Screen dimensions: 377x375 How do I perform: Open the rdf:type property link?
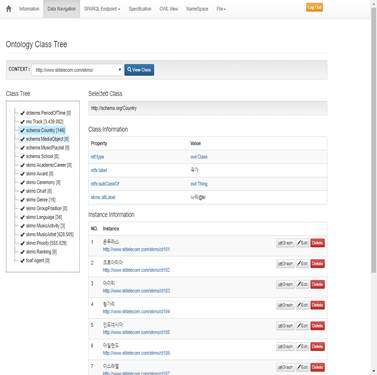pyautogui.click(x=97, y=157)
